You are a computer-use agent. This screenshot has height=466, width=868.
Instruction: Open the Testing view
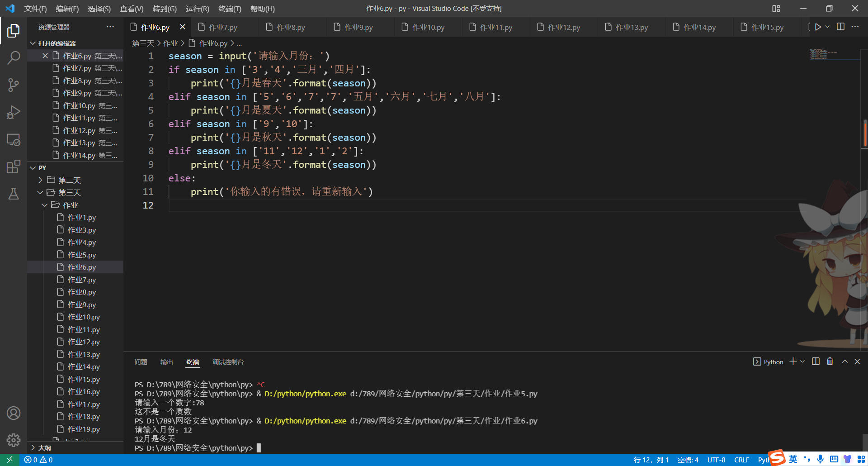(x=14, y=194)
